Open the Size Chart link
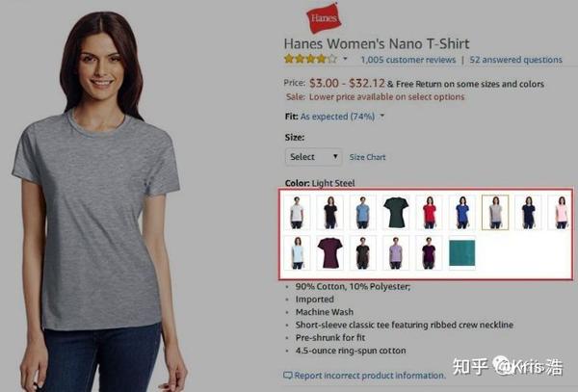This screenshot has width=578, height=392. coord(368,157)
